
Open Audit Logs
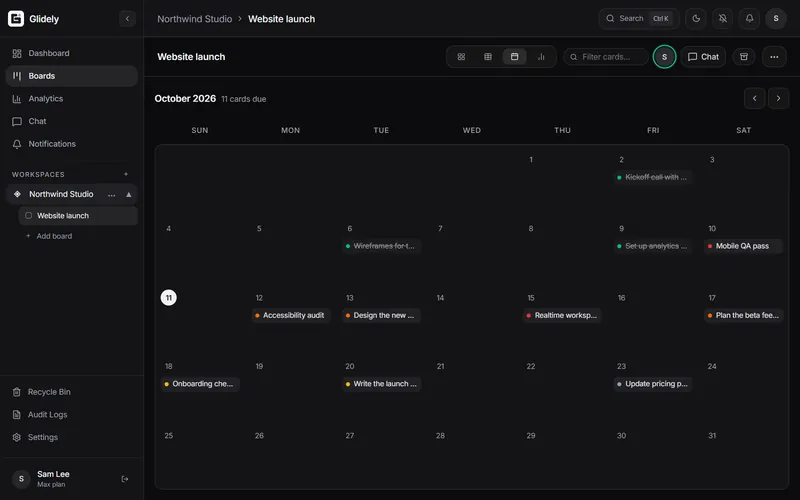pyautogui.click(x=71, y=414)
